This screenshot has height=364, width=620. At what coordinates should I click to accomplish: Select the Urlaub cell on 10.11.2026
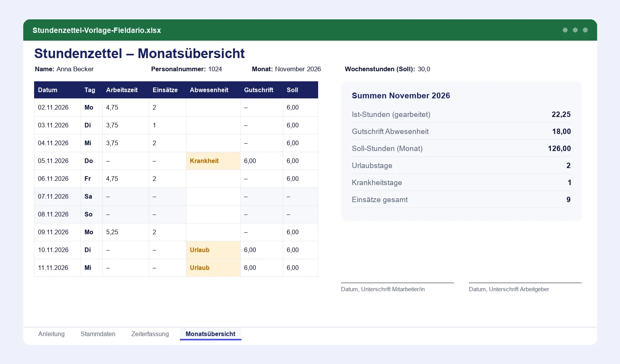point(213,250)
